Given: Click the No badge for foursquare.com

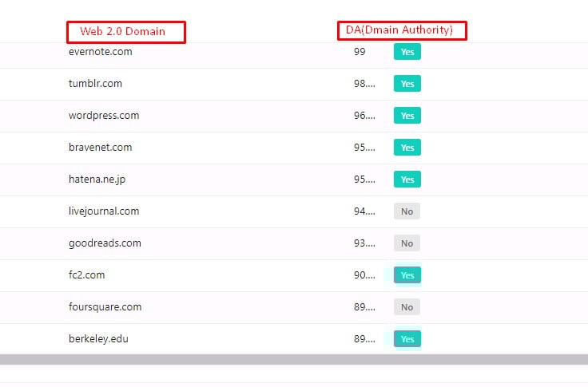Looking at the screenshot, I should 407,307.
